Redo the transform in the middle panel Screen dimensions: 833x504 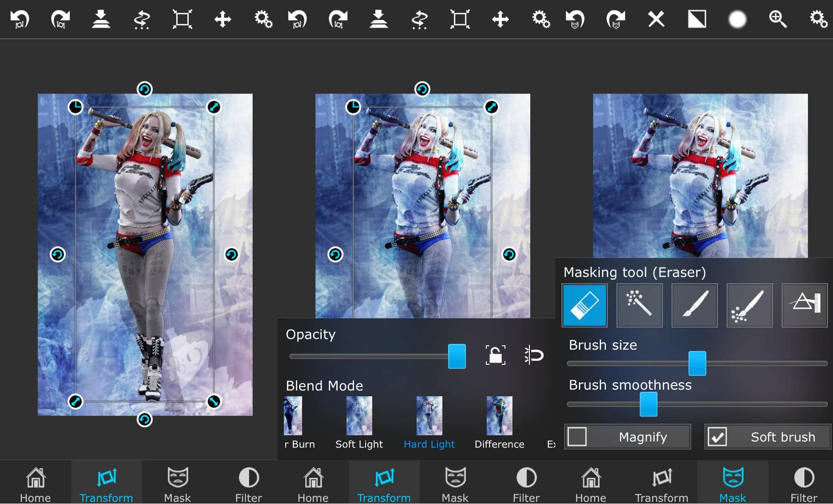[x=338, y=19]
